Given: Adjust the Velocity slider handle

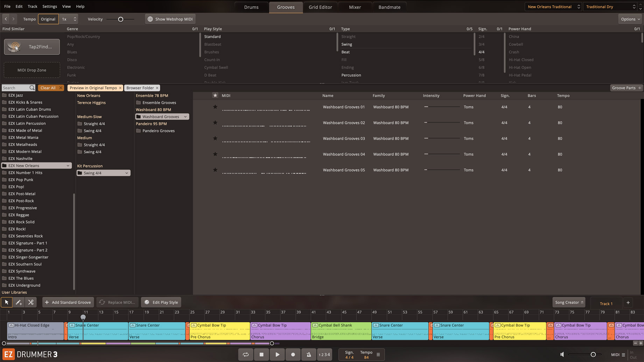Looking at the screenshot, I should click(x=121, y=19).
